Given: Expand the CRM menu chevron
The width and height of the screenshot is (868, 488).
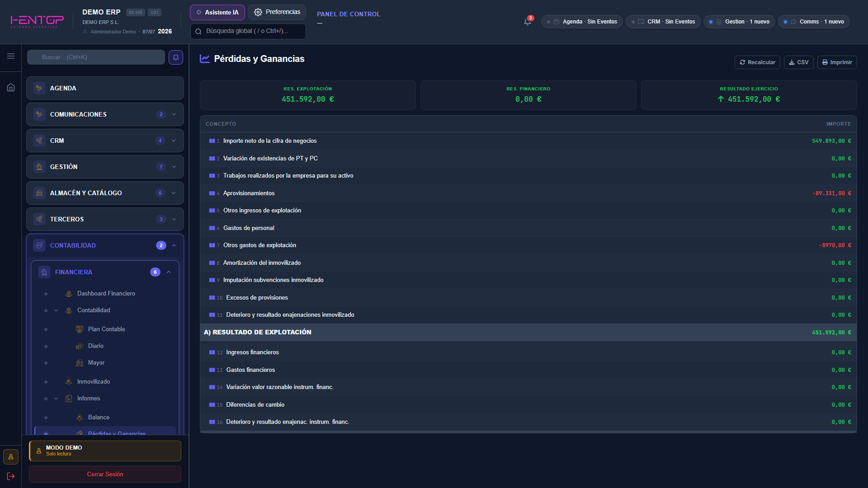Looking at the screenshot, I should (174, 141).
